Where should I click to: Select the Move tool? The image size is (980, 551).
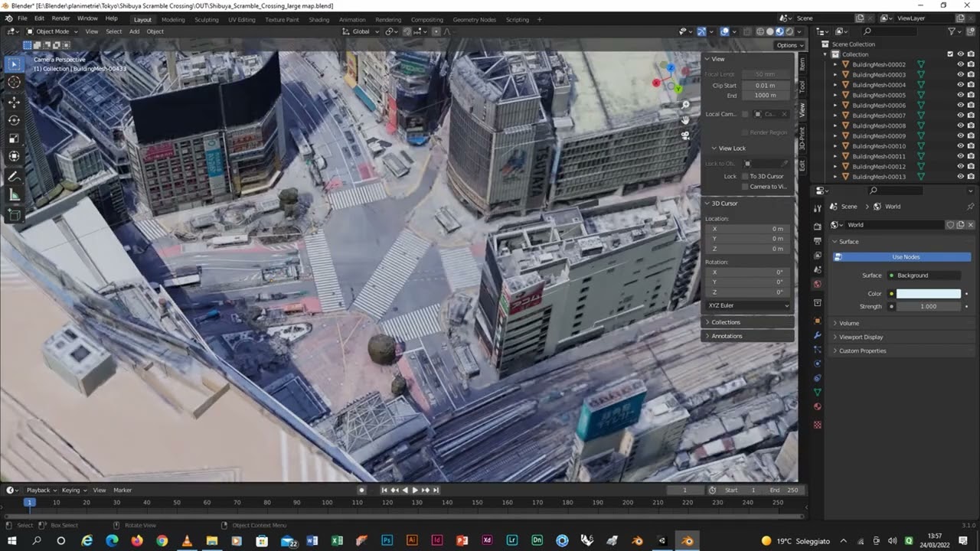[14, 102]
